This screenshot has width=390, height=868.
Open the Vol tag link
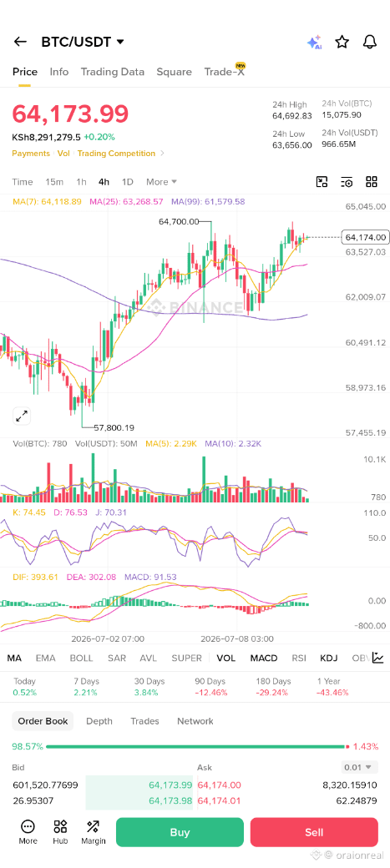pyautogui.click(x=63, y=154)
